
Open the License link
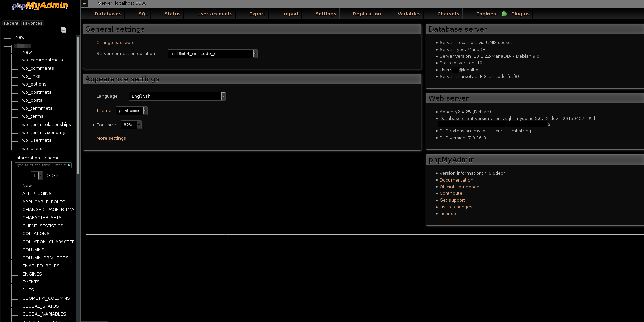point(447,214)
